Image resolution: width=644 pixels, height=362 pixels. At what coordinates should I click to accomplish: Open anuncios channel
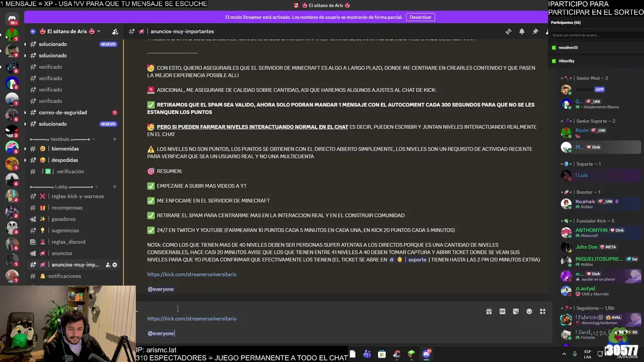click(x=73, y=253)
